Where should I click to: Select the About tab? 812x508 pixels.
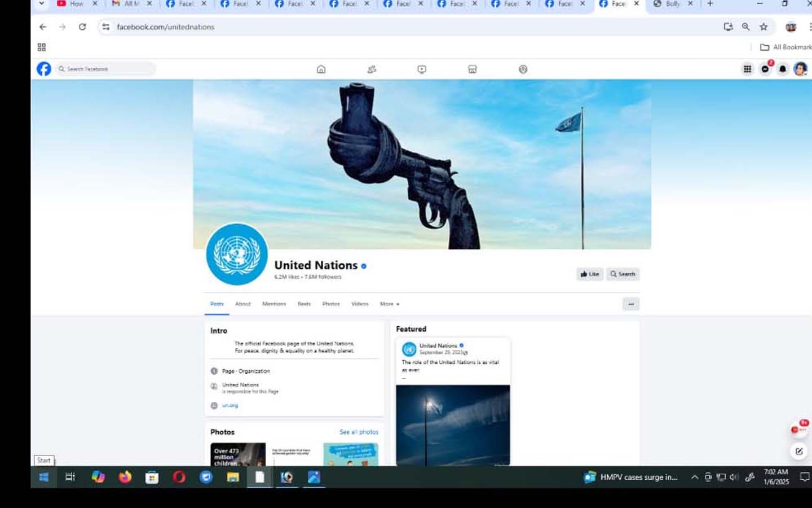(x=243, y=304)
